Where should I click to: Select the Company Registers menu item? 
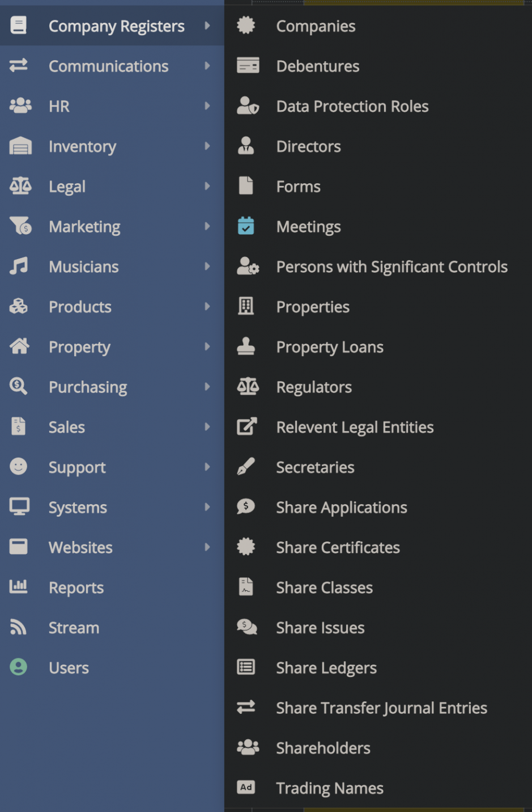116,26
